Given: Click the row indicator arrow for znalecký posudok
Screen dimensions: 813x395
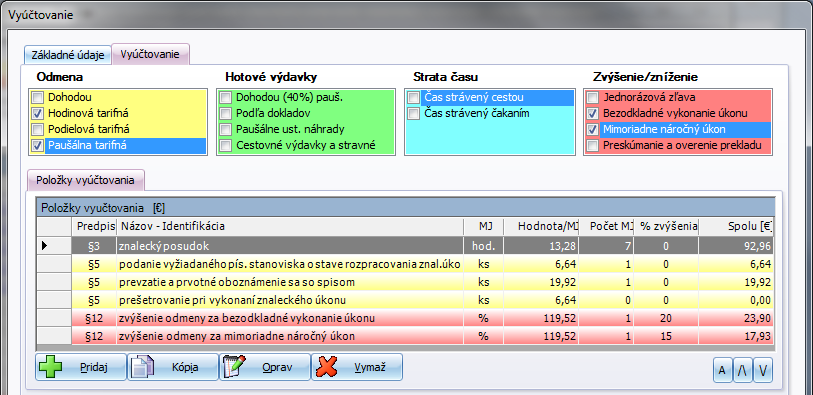Looking at the screenshot, I should pyautogui.click(x=45, y=246).
